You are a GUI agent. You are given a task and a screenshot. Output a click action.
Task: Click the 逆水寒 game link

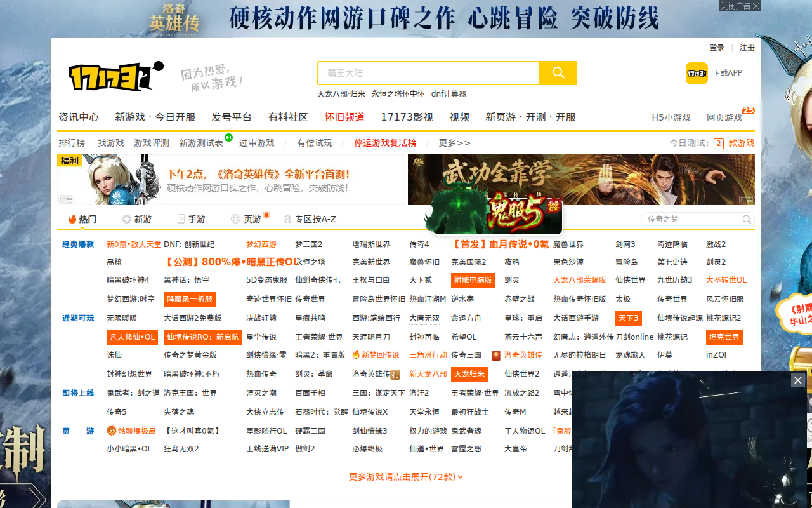pyautogui.click(x=462, y=299)
